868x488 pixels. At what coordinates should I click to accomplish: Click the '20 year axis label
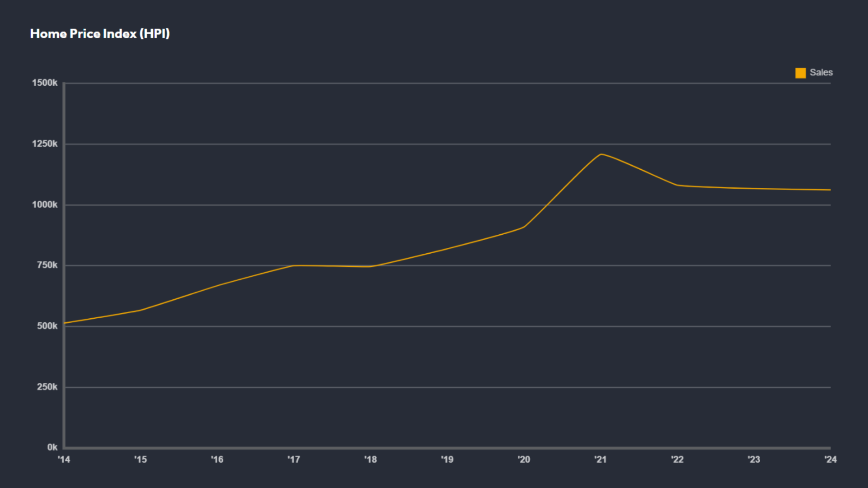tap(524, 459)
